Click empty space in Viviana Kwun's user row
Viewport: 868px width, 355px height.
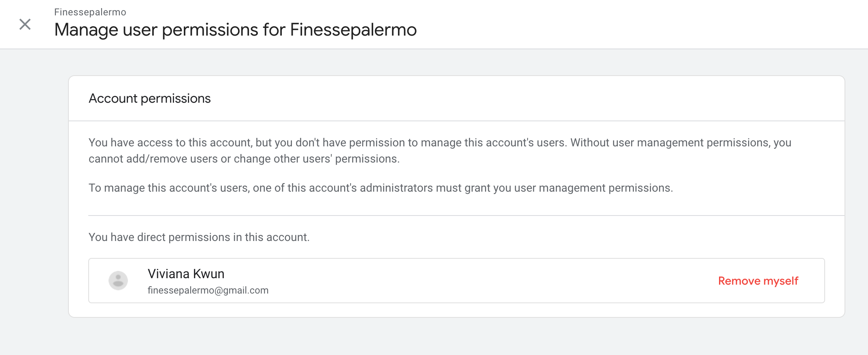[x=486, y=281]
